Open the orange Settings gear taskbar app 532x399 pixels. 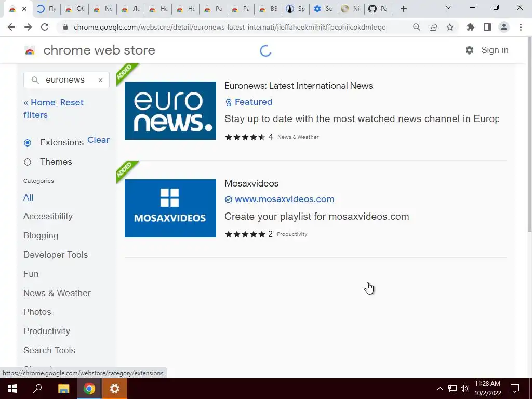(115, 389)
